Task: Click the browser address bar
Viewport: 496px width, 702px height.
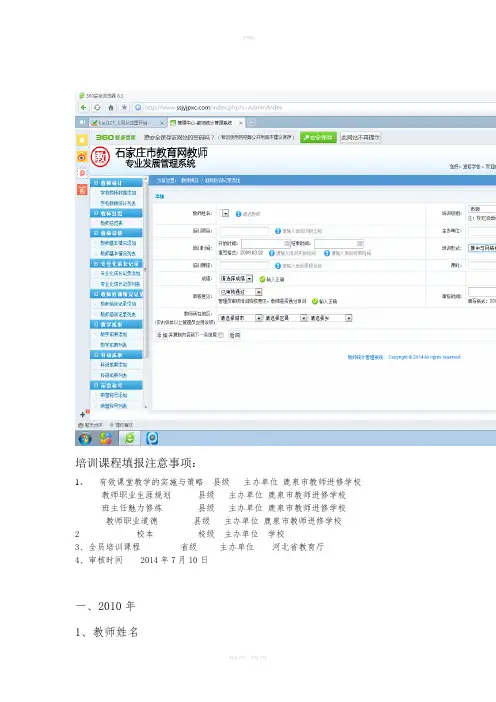Action: click(x=313, y=107)
